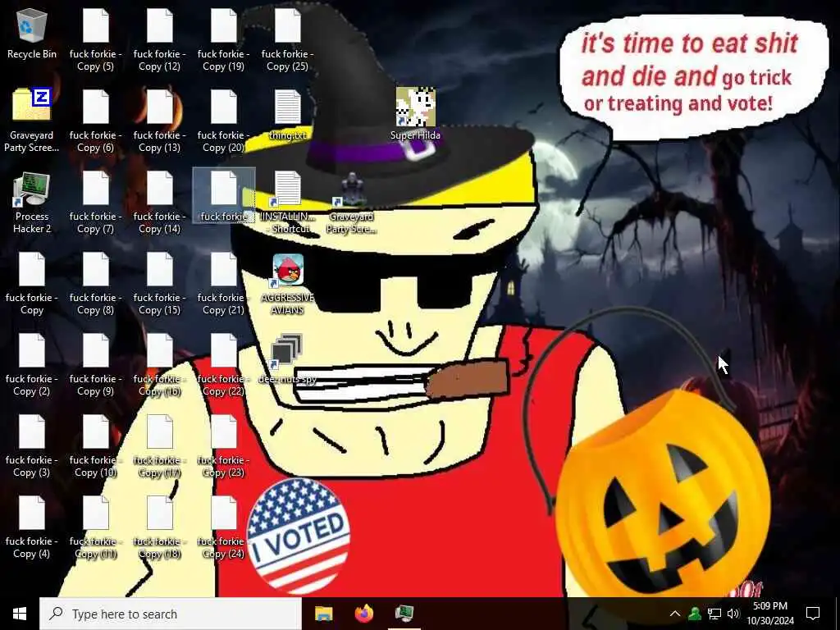840x630 pixels.
Task: Select the first fuck forkie - Copy file
Action: coord(32,284)
